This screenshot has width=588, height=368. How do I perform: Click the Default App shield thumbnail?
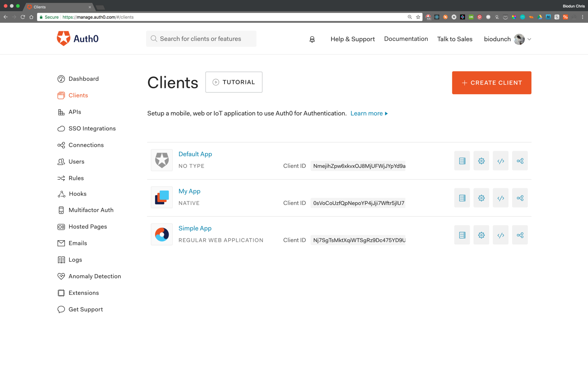pyautogui.click(x=162, y=160)
